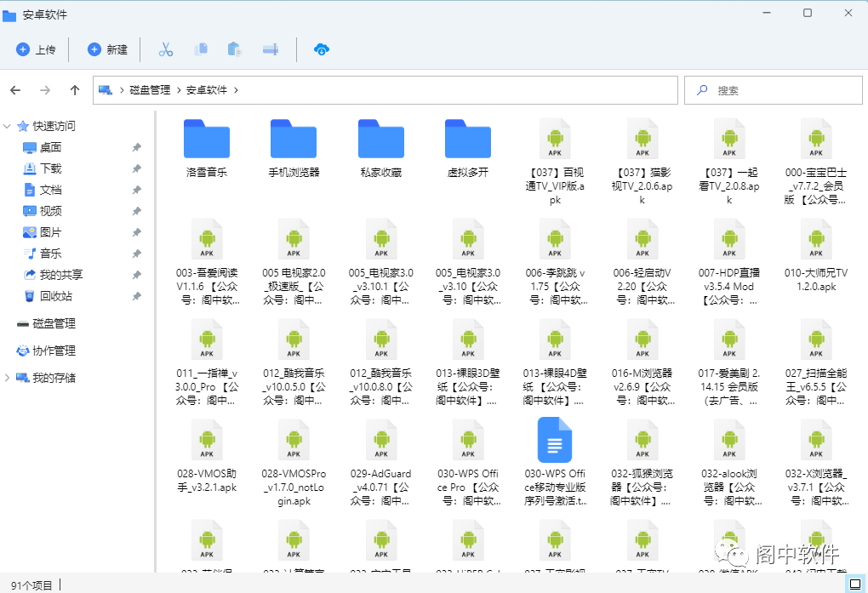
Task: Unpin 下载 using its pin icon
Action: pyautogui.click(x=137, y=168)
